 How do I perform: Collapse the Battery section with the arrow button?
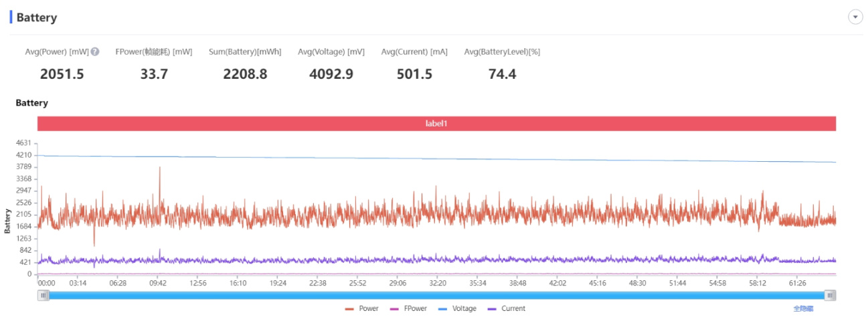tap(855, 17)
